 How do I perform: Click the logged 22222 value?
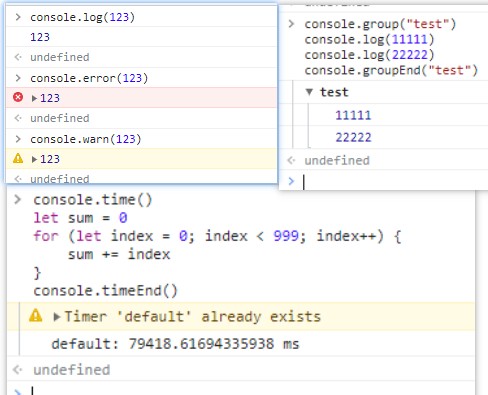point(353,137)
